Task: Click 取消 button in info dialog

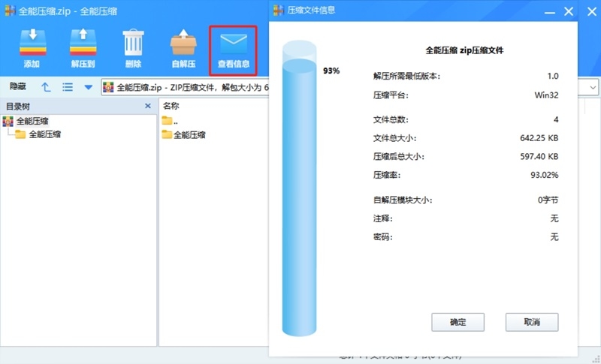Action: (532, 322)
